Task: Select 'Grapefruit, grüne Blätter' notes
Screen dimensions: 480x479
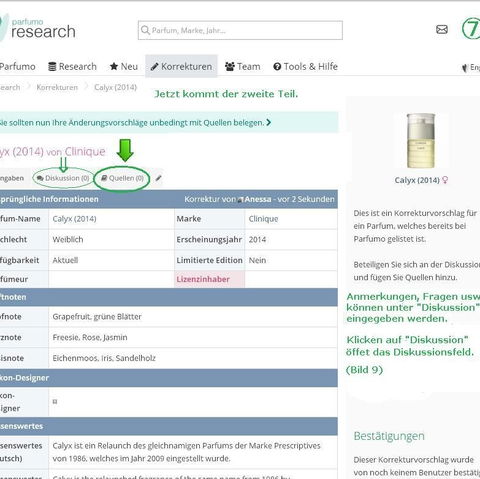Action: click(97, 317)
